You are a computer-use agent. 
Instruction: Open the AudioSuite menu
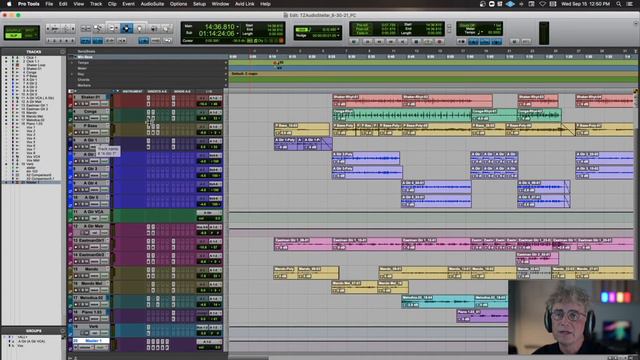coord(152,4)
